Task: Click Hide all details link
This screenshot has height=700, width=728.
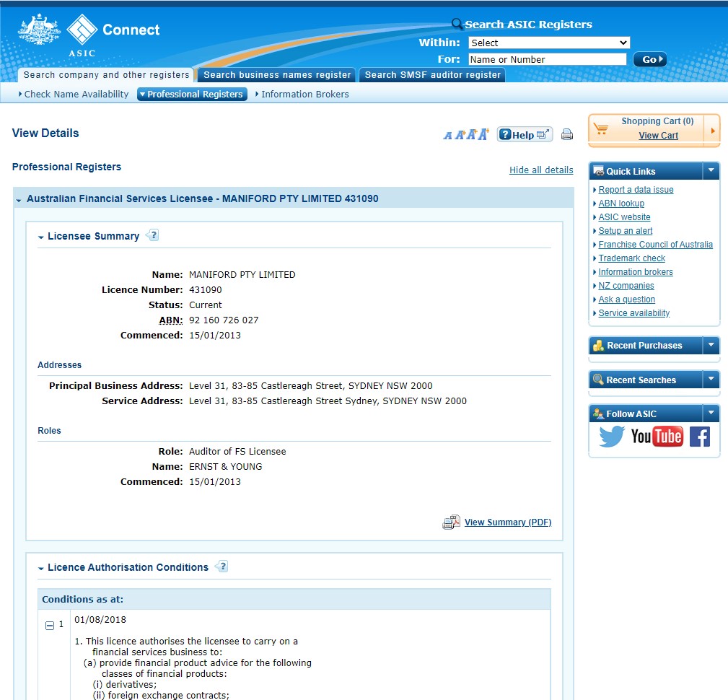Action: point(541,170)
